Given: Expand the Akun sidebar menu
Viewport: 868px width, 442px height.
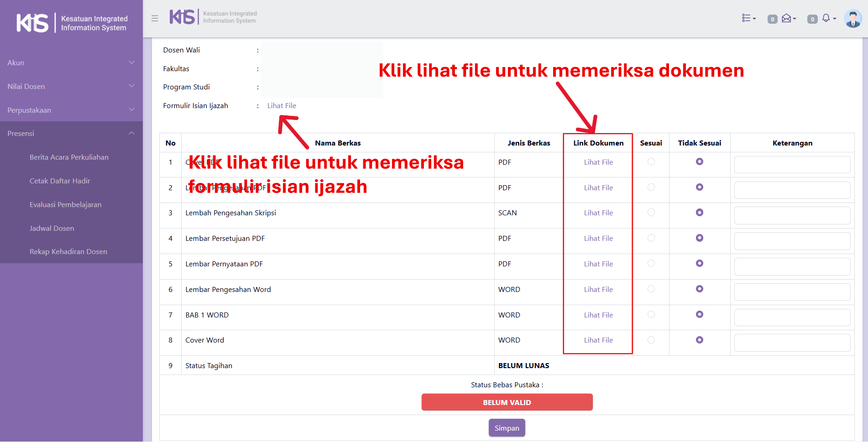Looking at the screenshot, I should [71, 62].
